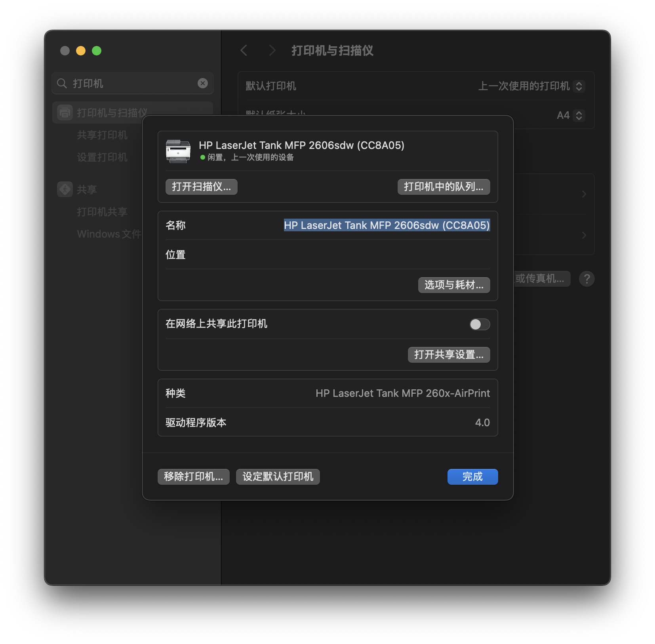Go forward with the forward arrow
Image resolution: width=655 pixels, height=644 pixels.
click(272, 50)
